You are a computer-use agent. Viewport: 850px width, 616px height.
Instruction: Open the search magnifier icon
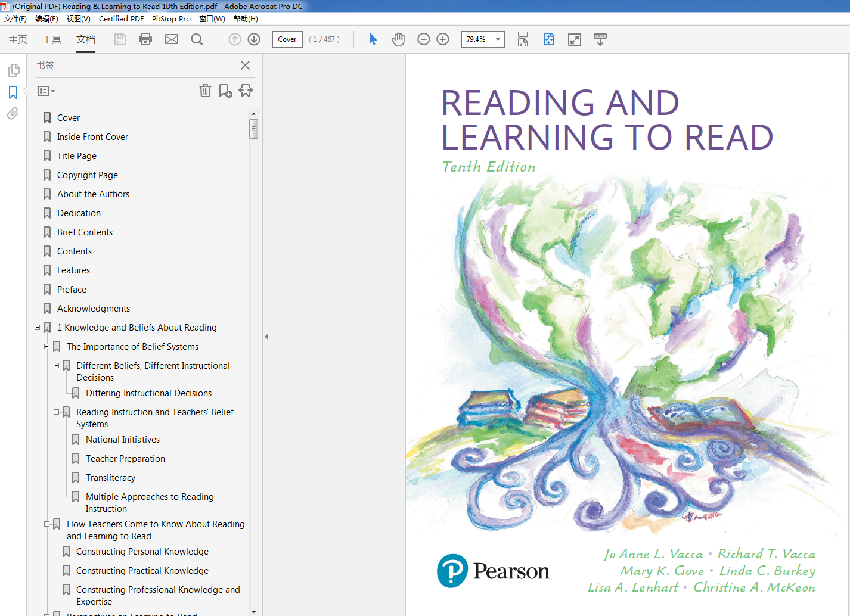tap(197, 39)
